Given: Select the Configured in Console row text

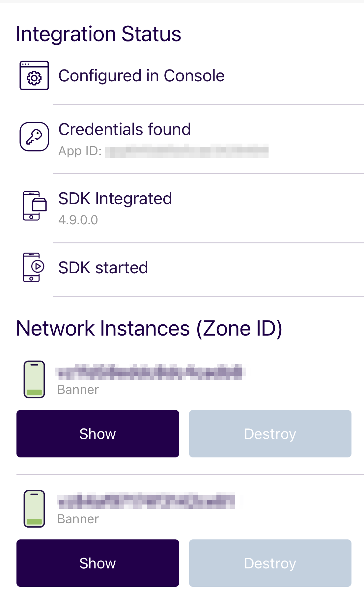Looking at the screenshot, I should pyautogui.click(x=141, y=76).
